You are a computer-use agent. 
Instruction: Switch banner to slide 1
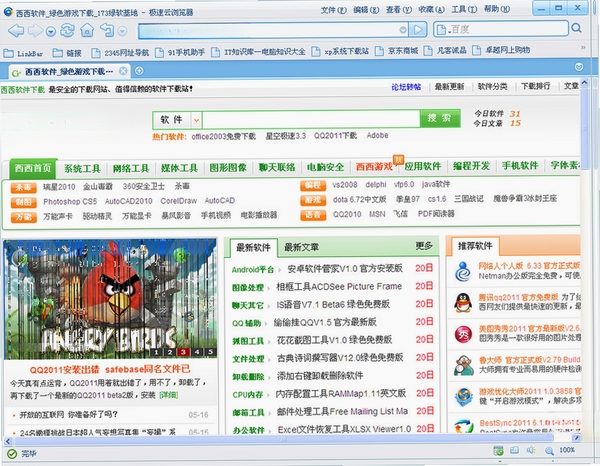pyautogui.click(x=157, y=352)
